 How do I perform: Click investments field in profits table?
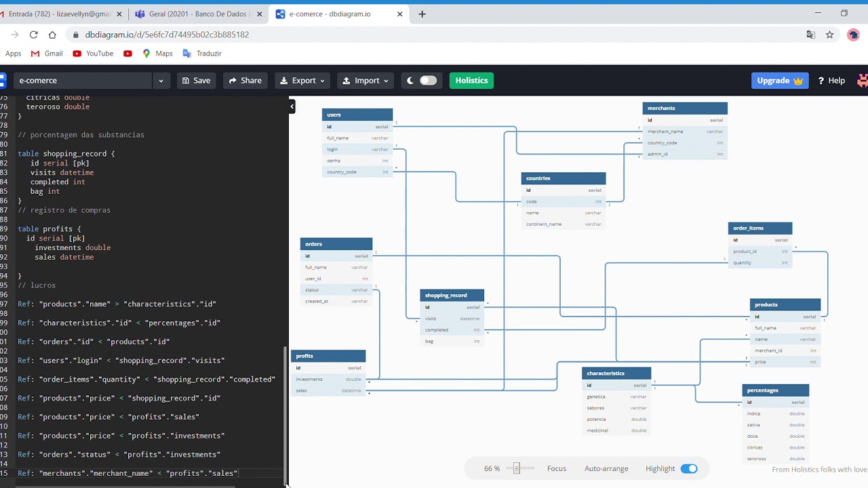(328, 380)
